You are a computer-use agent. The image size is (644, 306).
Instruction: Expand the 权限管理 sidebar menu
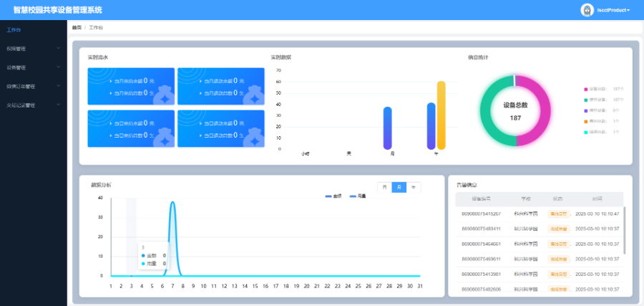tap(32, 49)
